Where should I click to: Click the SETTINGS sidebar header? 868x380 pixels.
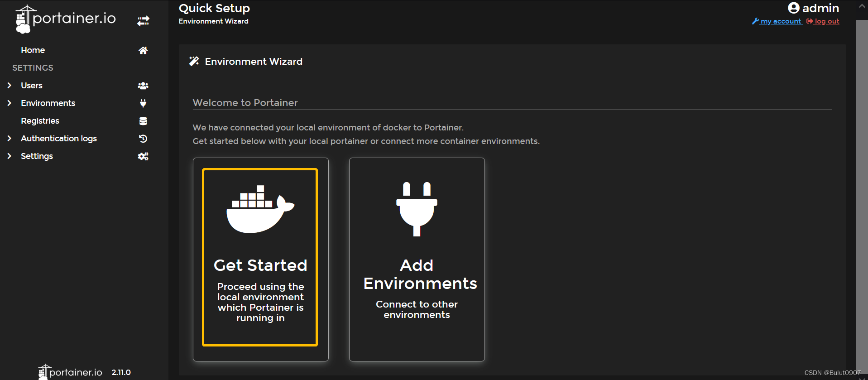coord(33,68)
